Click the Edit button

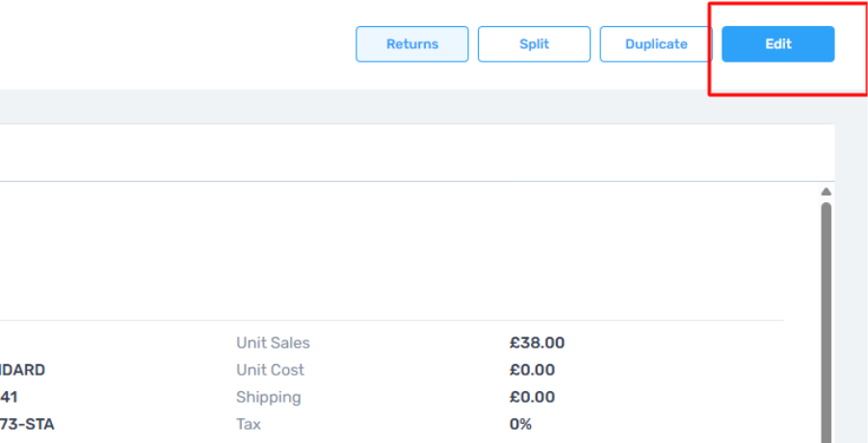(x=777, y=44)
